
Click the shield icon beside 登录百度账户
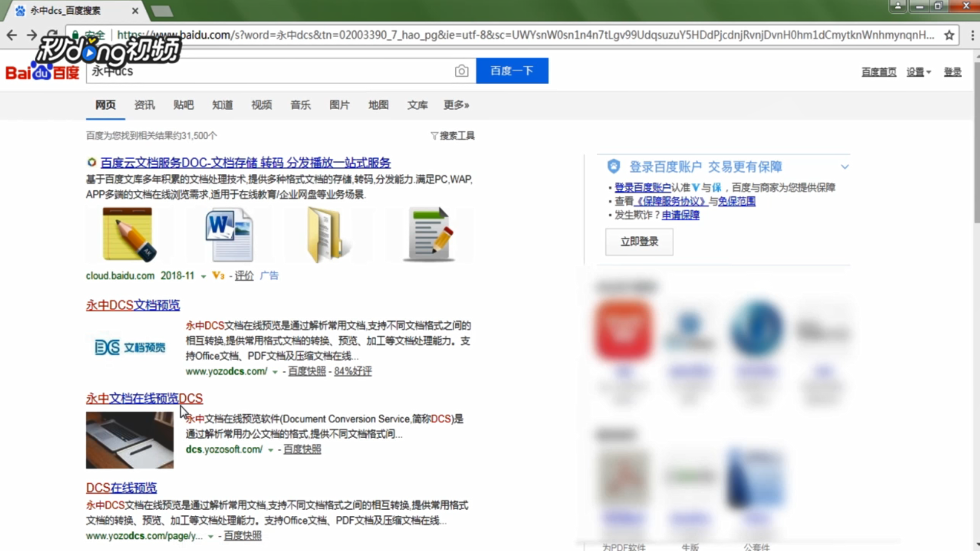614,166
